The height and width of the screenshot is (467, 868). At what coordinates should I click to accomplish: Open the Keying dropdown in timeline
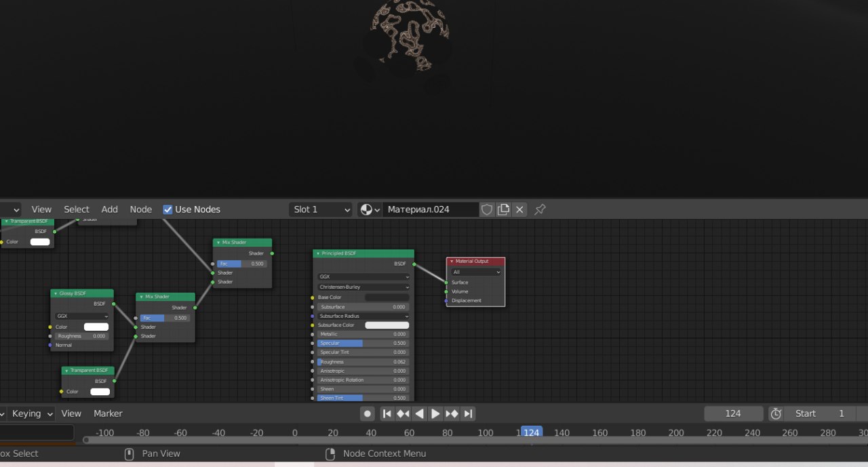[31, 413]
